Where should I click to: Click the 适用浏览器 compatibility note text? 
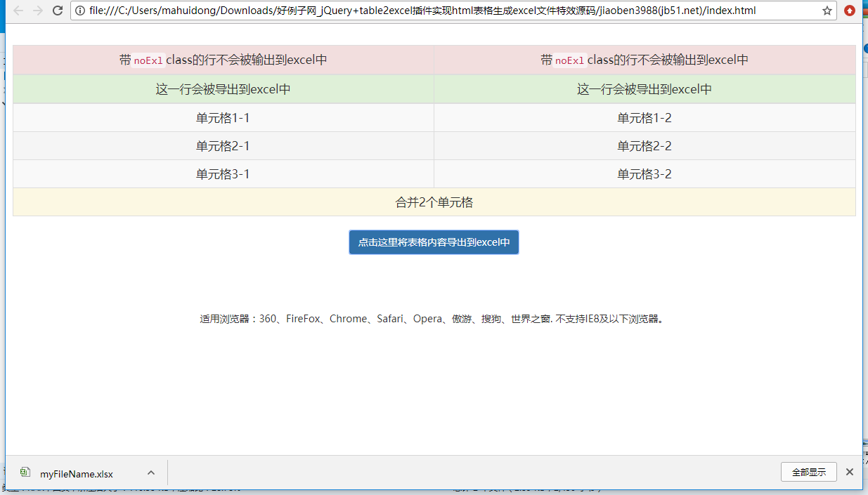pyautogui.click(x=432, y=319)
